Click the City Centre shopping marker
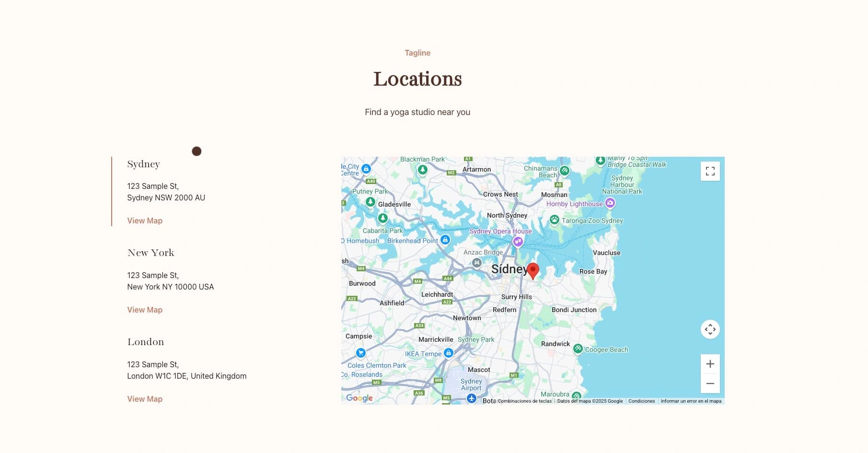 (366, 169)
